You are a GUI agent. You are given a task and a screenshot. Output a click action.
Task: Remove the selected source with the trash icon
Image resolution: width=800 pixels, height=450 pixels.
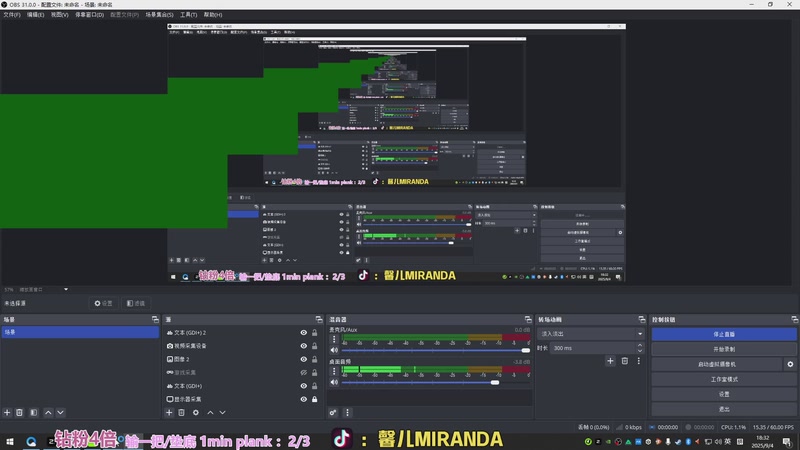coord(182,412)
